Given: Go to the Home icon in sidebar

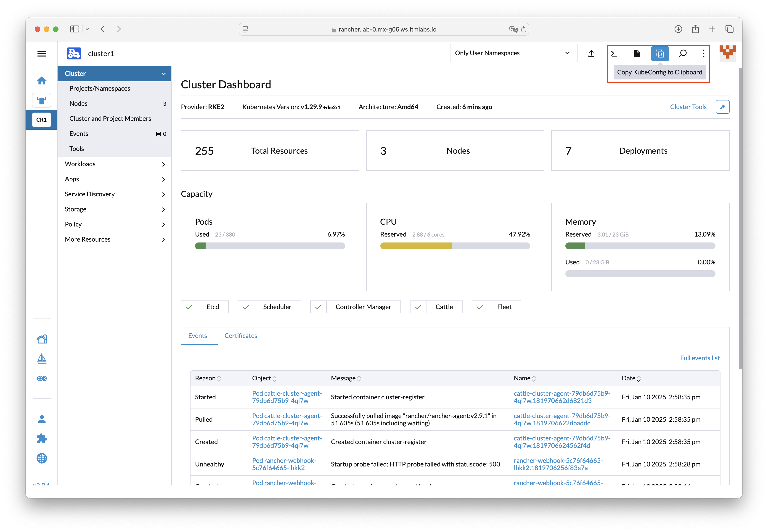Looking at the screenshot, I should coord(42,80).
